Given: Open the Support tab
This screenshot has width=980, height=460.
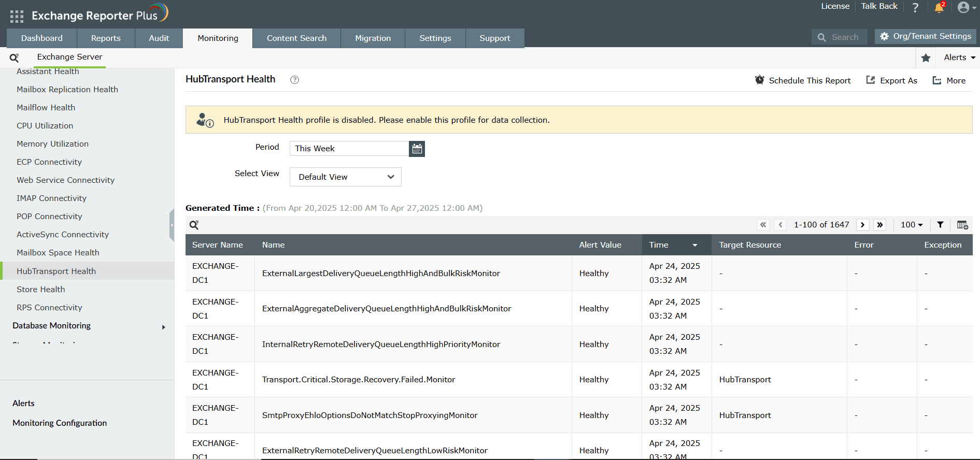Looking at the screenshot, I should tap(495, 38).
